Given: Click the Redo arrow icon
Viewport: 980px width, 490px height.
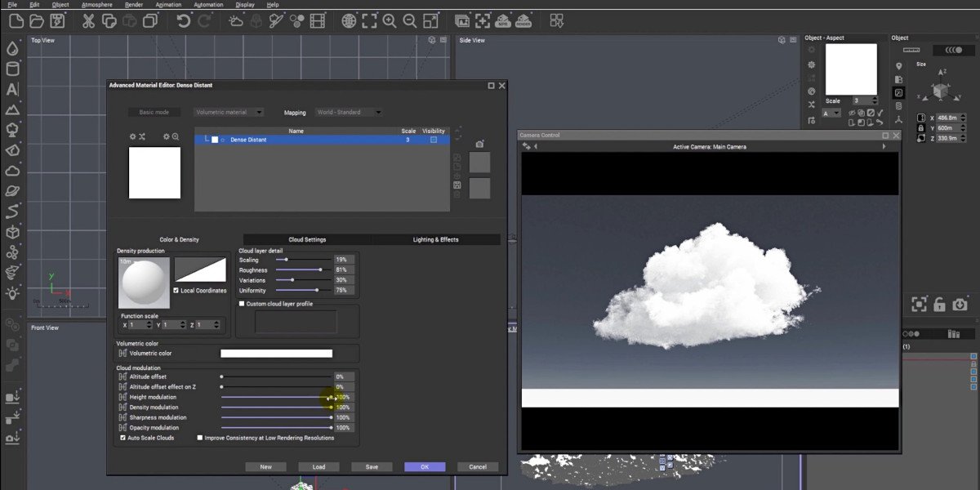Looking at the screenshot, I should pos(204,20).
